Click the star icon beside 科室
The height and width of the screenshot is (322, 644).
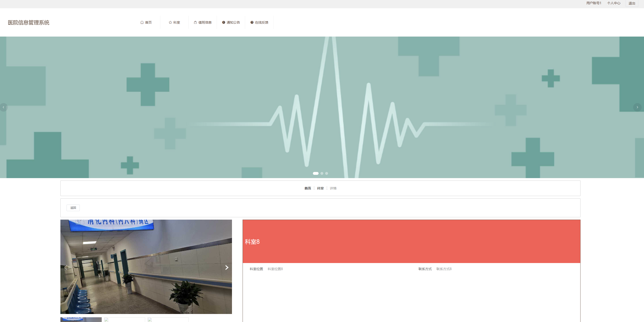point(170,22)
